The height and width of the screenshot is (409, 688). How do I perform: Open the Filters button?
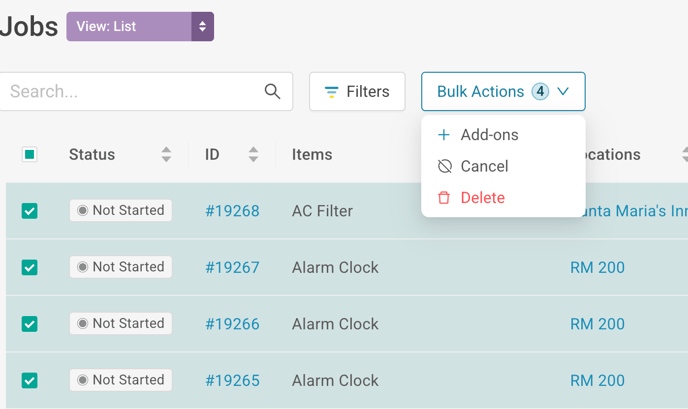(x=357, y=91)
